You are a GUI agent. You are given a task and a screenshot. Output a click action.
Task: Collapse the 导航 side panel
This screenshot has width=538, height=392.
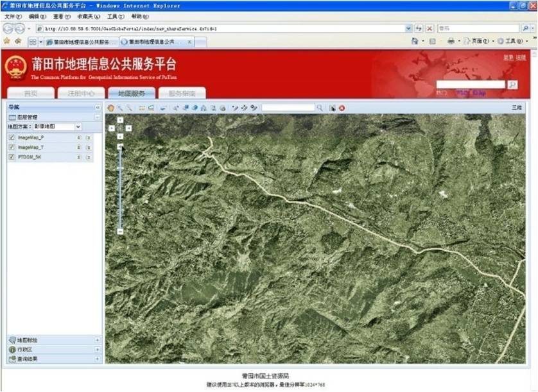[98, 107]
